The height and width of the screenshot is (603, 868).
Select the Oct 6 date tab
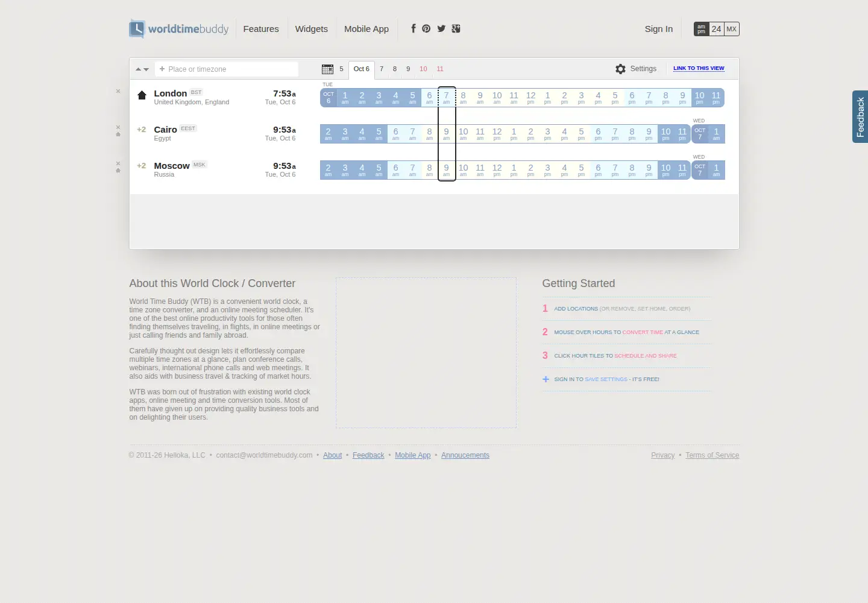tap(362, 69)
